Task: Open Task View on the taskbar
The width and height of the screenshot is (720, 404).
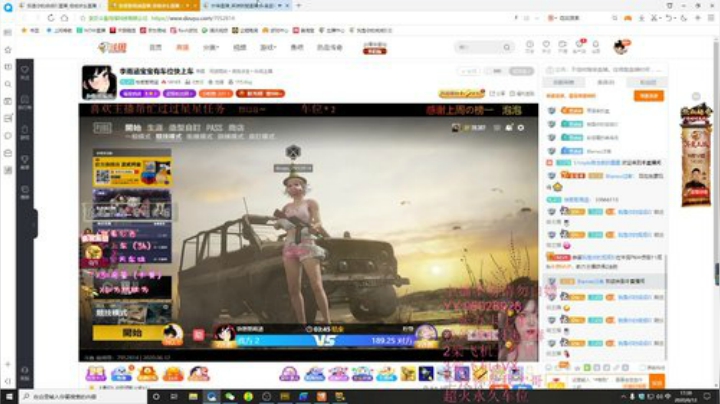Action: coord(174,397)
